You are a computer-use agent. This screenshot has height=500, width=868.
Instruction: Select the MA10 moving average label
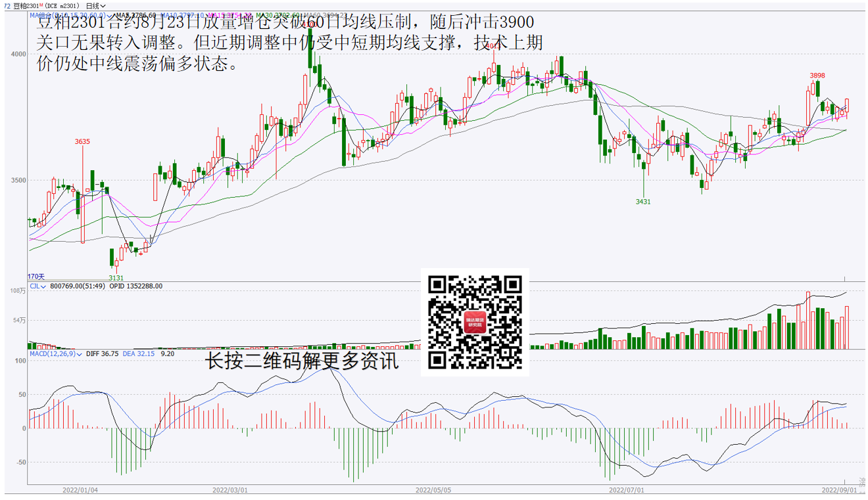pos(174,14)
